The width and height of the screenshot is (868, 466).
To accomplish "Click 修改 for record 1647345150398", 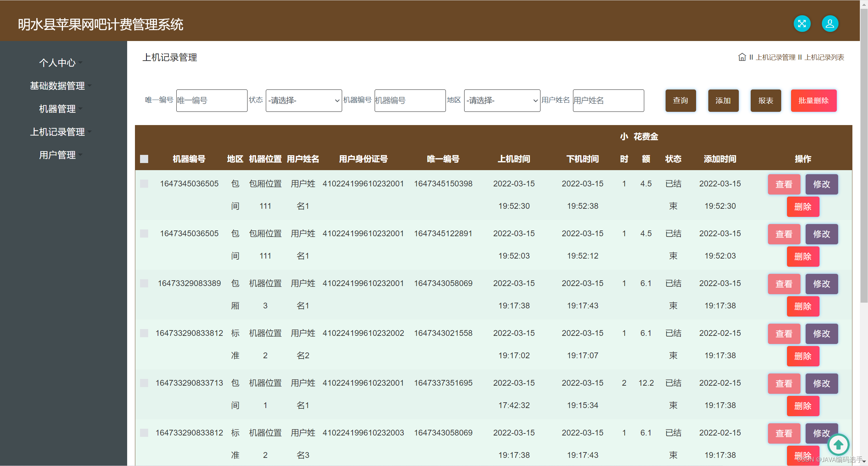I will point(822,184).
